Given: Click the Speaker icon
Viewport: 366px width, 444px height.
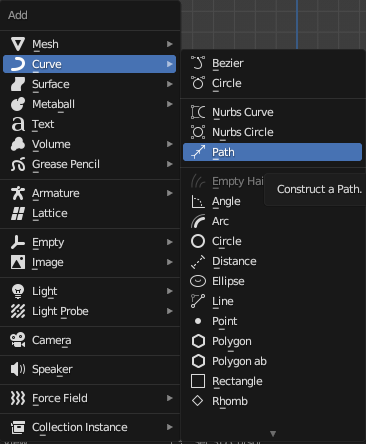Looking at the screenshot, I should [18, 369].
